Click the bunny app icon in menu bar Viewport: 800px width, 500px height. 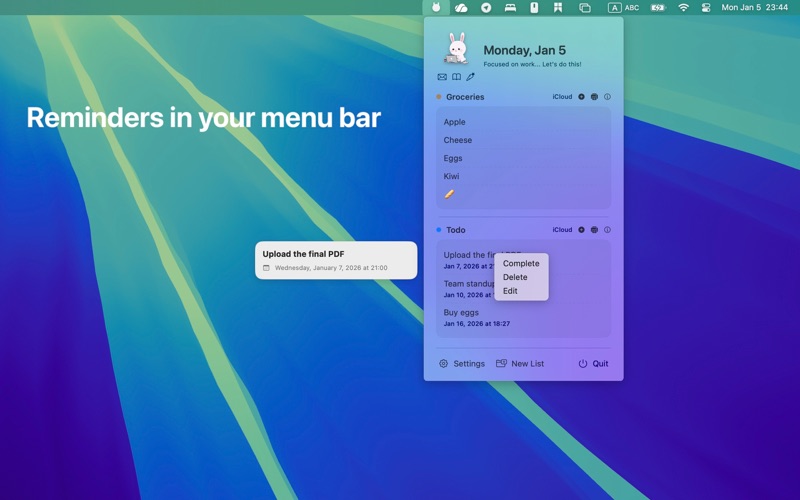click(x=436, y=7)
